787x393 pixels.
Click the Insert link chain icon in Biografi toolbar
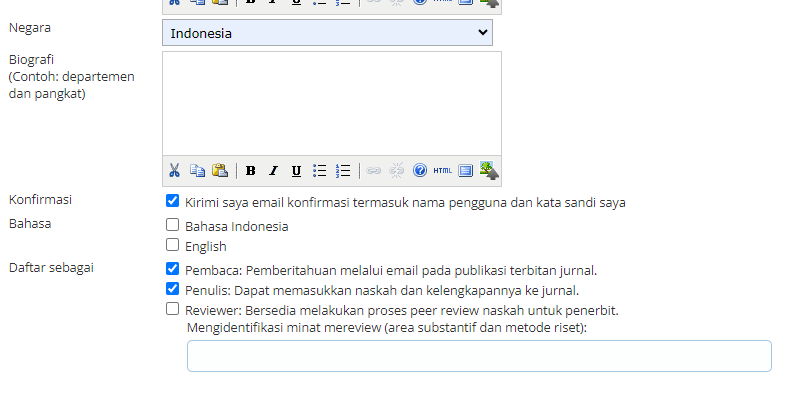(373, 171)
